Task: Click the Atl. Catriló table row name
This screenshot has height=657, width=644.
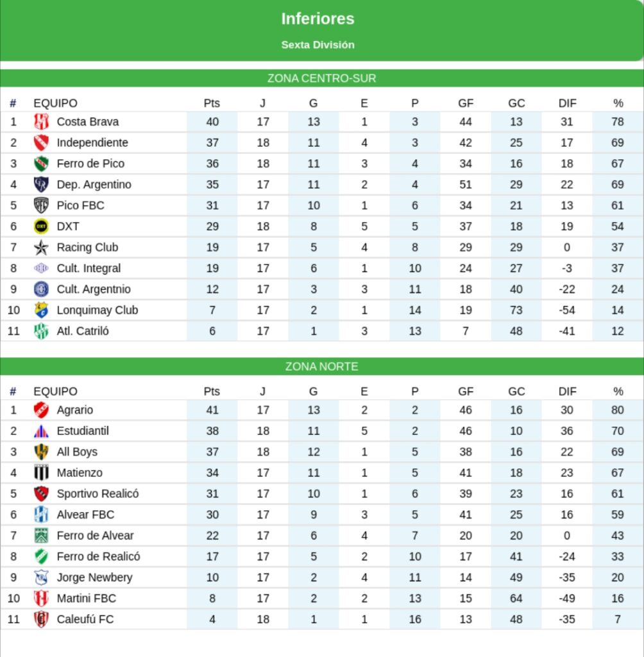Action: [x=83, y=332]
